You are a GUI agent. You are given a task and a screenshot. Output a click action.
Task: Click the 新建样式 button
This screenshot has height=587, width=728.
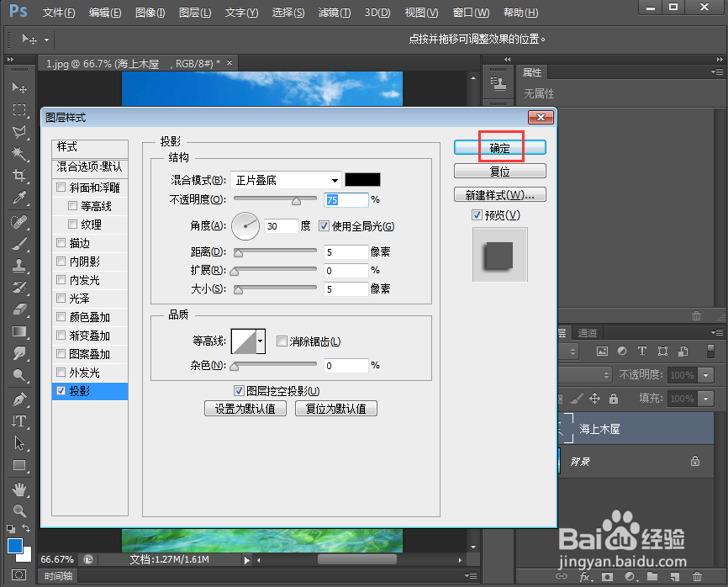tap(500, 194)
